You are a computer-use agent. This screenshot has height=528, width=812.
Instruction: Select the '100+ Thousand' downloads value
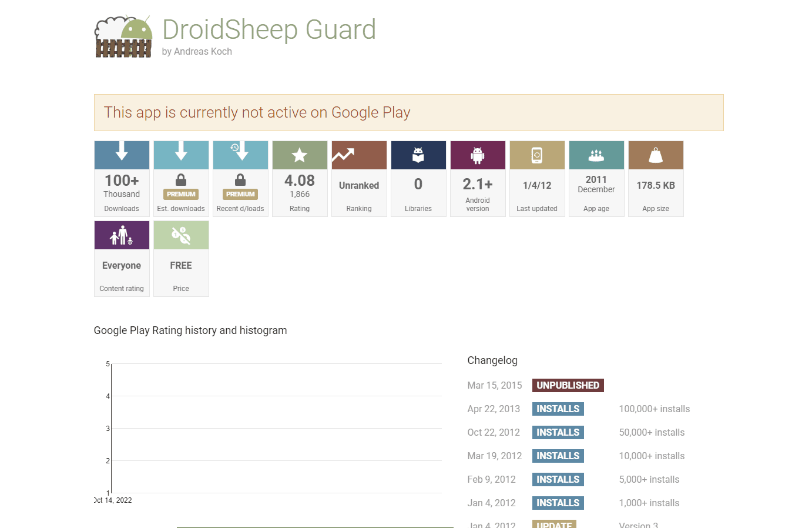point(122,186)
